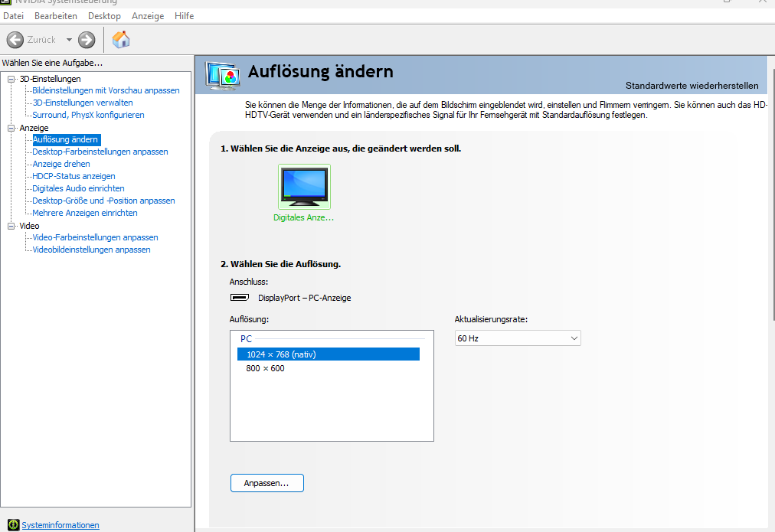Click Standardwerte wiederherstellen link
Screen dimensions: 775x532
pos(692,86)
